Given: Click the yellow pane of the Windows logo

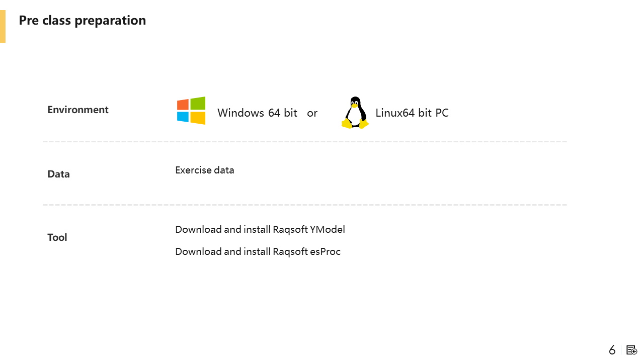Looking at the screenshot, I should click(x=198, y=118).
